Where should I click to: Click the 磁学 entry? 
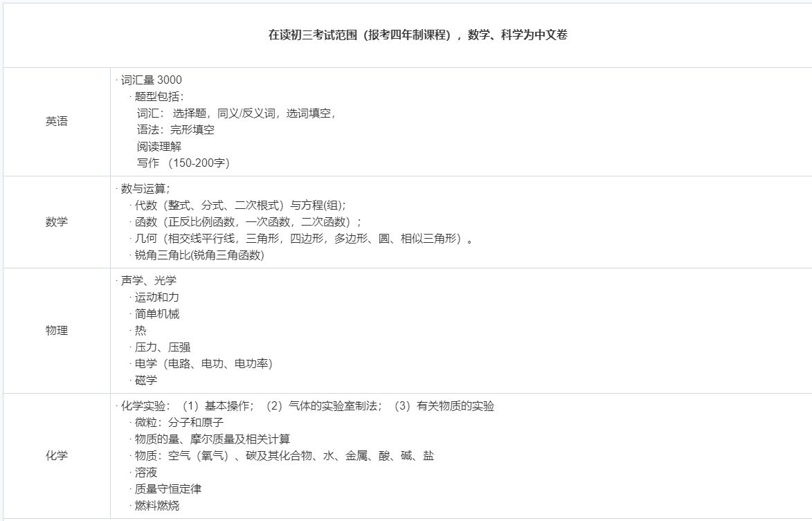[x=147, y=381]
